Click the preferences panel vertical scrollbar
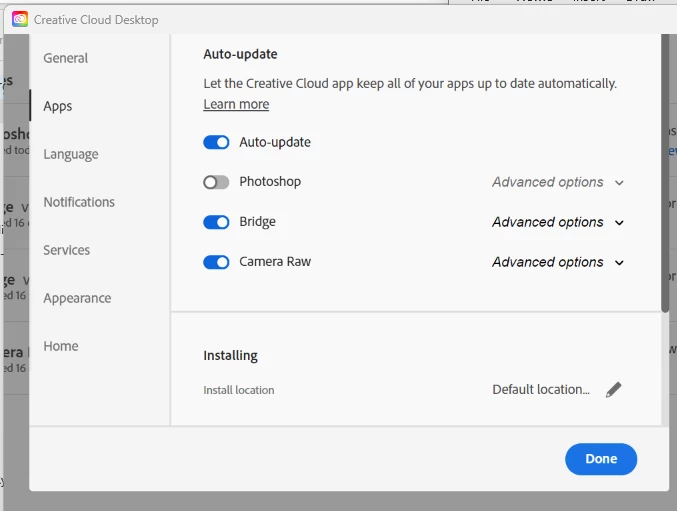 click(x=665, y=173)
